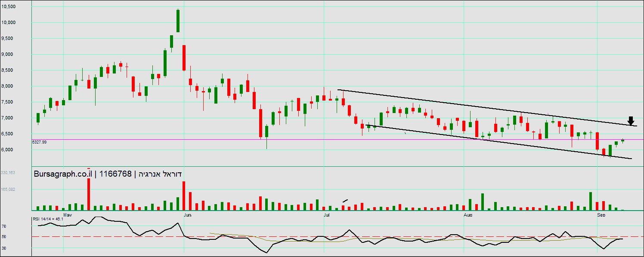Click the 6327.99 price level label
Image resolution: width=644 pixels, height=257 pixels.
coord(39,142)
